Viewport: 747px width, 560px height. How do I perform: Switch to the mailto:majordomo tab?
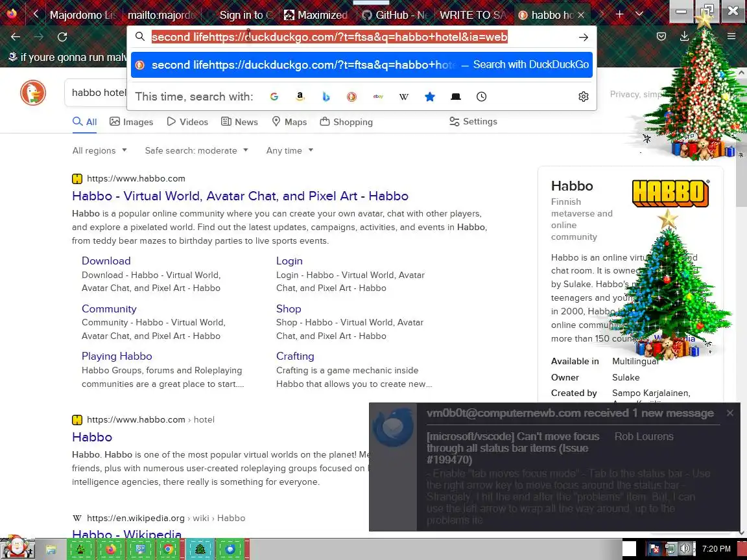click(x=161, y=16)
